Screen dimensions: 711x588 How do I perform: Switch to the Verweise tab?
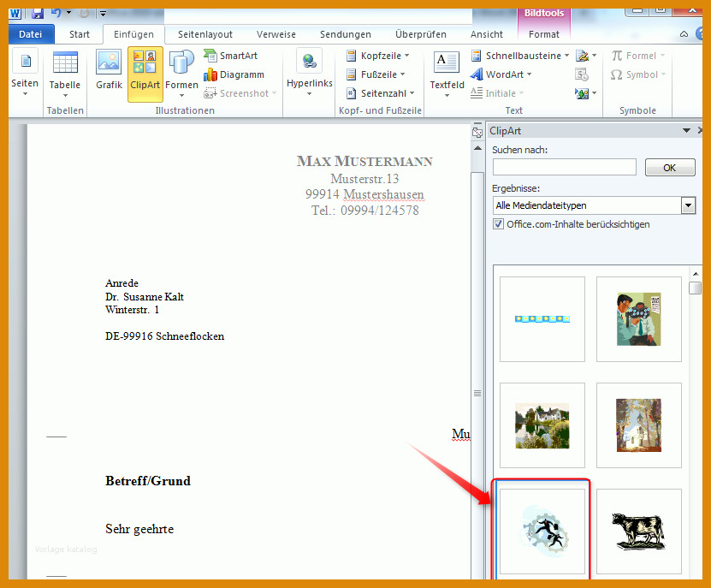click(x=276, y=34)
